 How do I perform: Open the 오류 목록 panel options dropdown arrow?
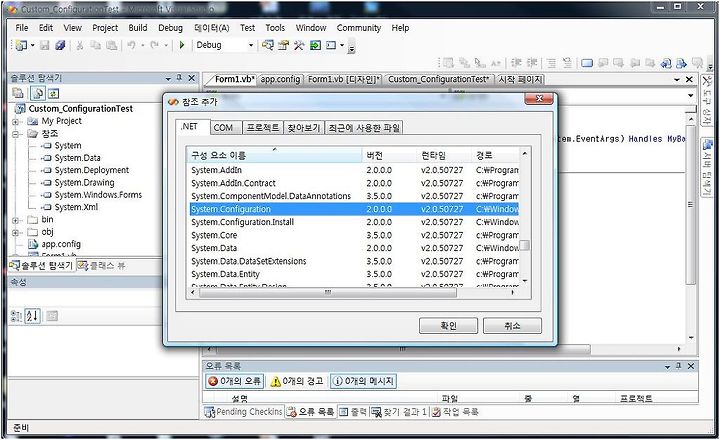[x=667, y=367]
